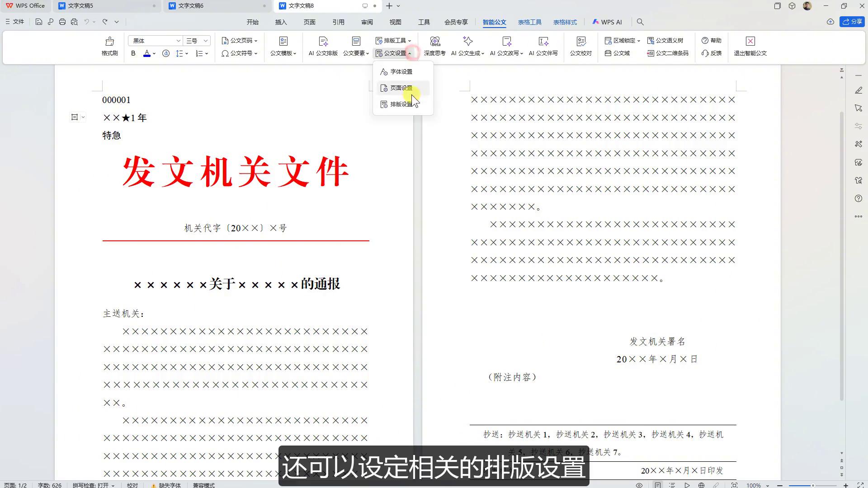Click the 公文语义树 icon
This screenshot has height=488, width=868.
(x=665, y=40)
